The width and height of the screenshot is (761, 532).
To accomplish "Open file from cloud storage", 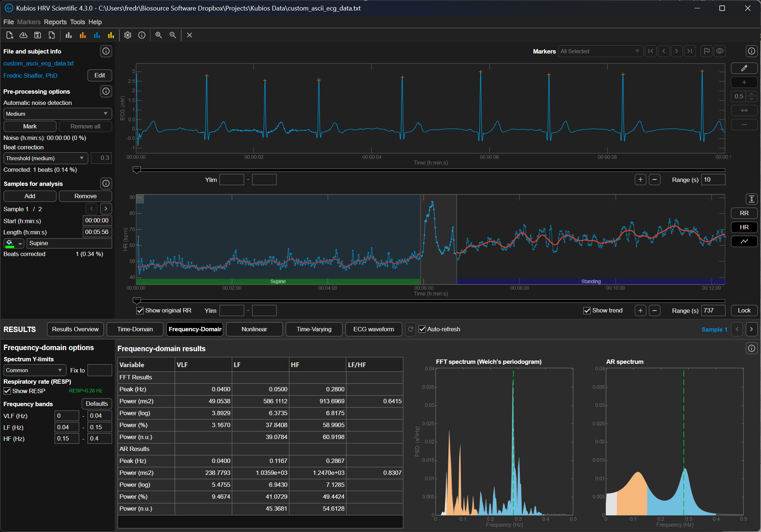I will coord(23,35).
